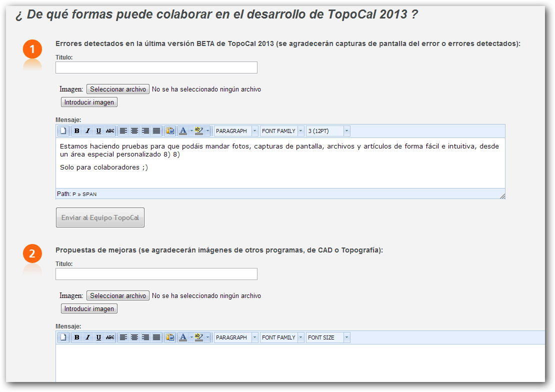Center text in second message editor

(x=134, y=337)
